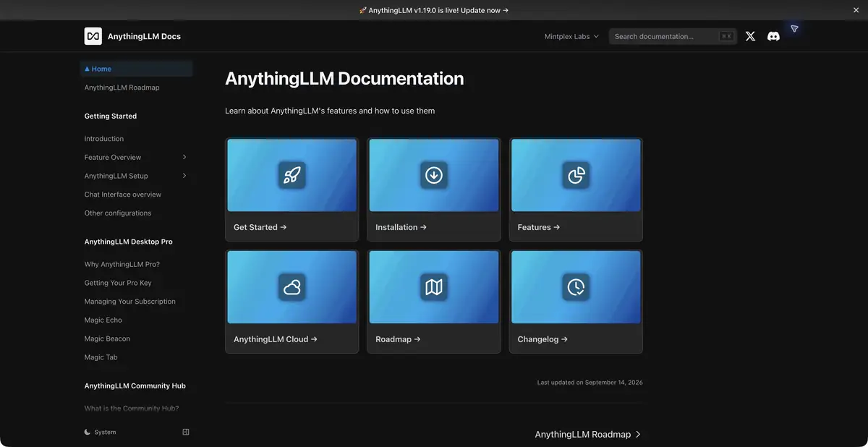Click the rocket icon on Get Started card
Screen dimensions: 868x447
(x=292, y=175)
